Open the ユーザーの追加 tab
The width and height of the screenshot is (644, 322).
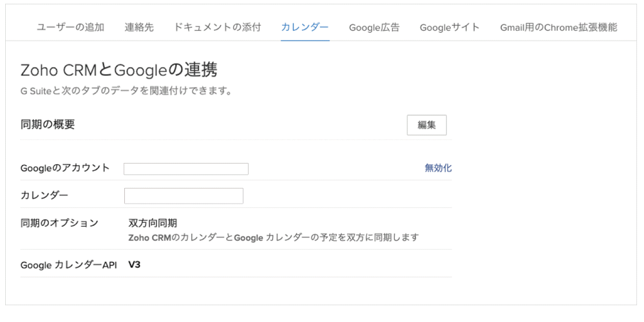[x=70, y=28]
